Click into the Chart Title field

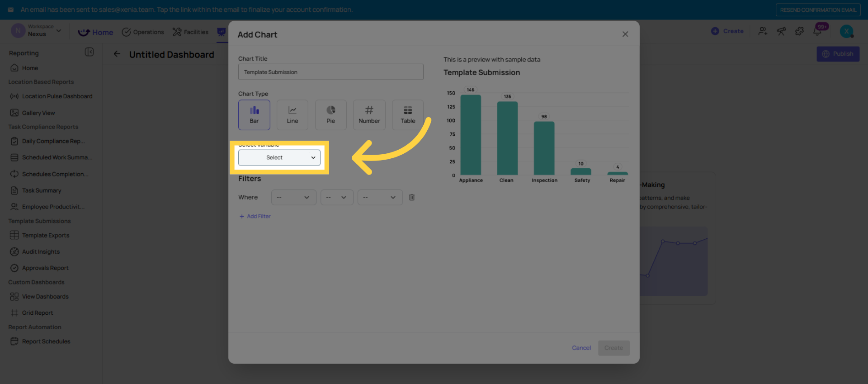coord(331,72)
